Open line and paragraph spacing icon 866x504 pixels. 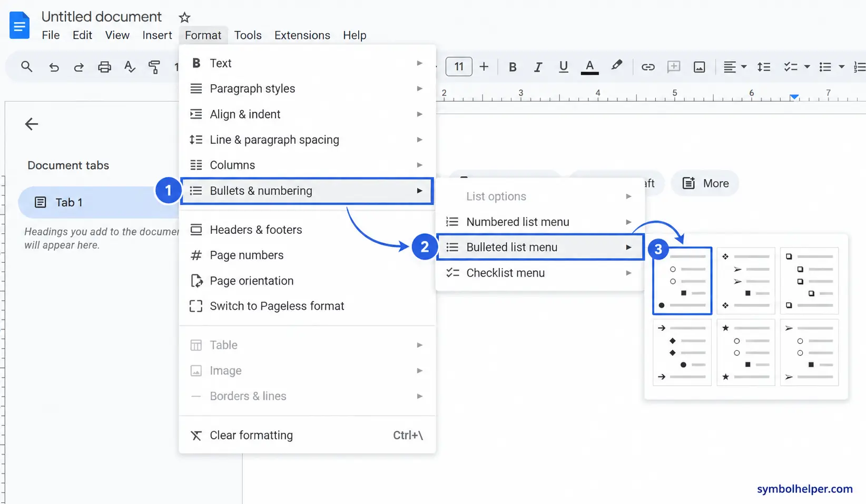763,67
